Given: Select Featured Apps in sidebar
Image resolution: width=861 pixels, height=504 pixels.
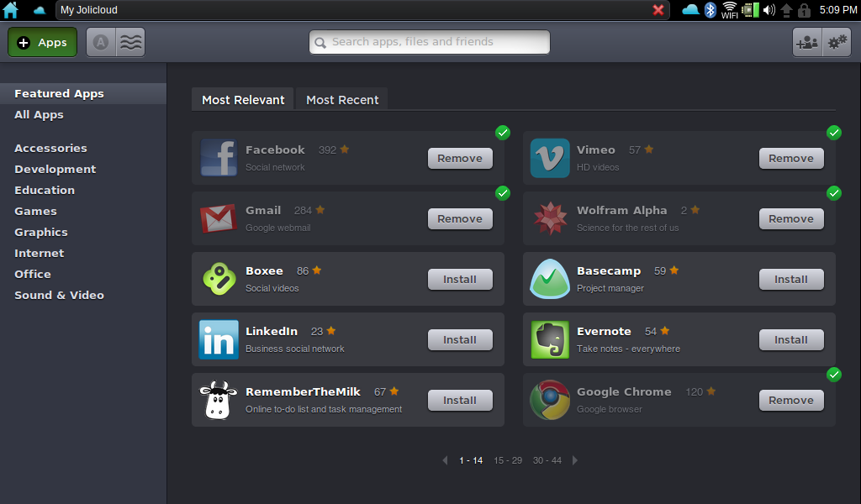Looking at the screenshot, I should [83, 94].
